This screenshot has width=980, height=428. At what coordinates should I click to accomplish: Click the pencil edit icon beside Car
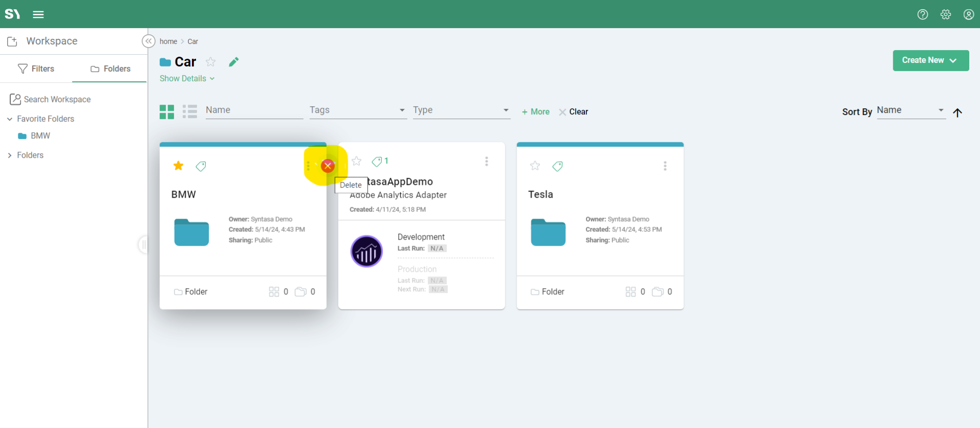(234, 62)
